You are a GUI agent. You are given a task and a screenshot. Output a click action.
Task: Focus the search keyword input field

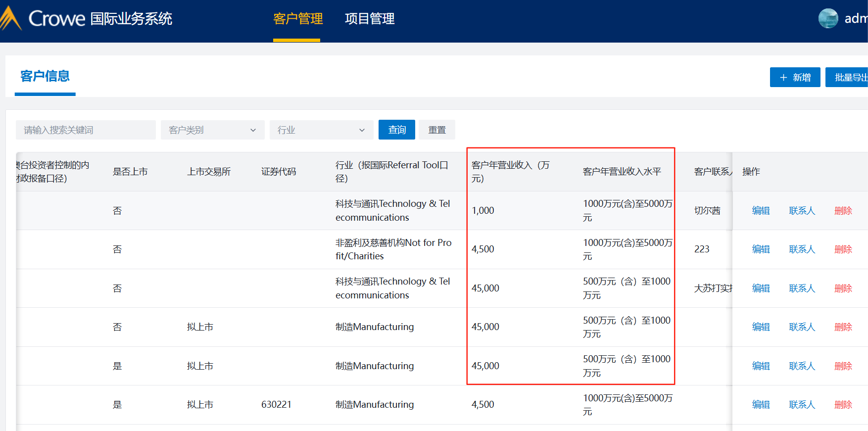[x=86, y=130]
